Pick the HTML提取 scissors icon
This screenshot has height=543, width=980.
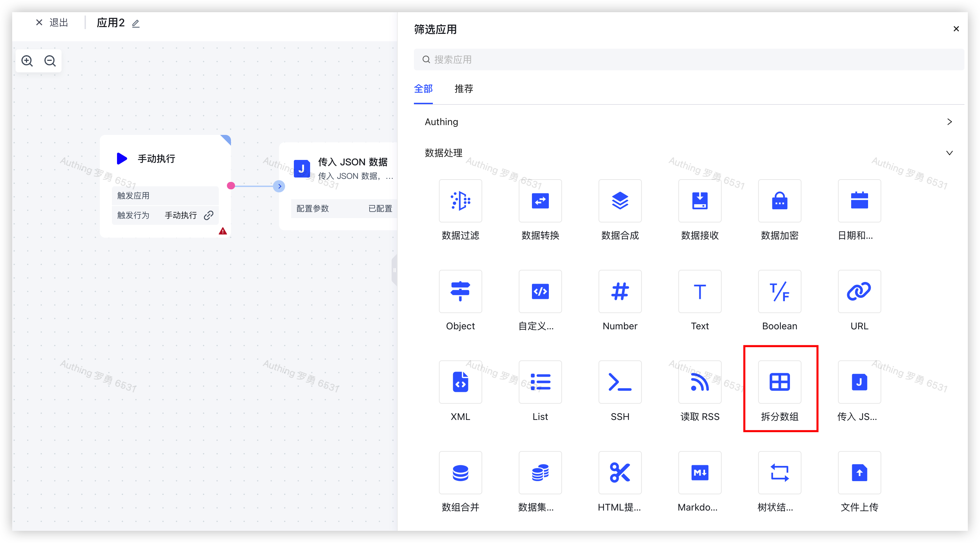point(620,473)
